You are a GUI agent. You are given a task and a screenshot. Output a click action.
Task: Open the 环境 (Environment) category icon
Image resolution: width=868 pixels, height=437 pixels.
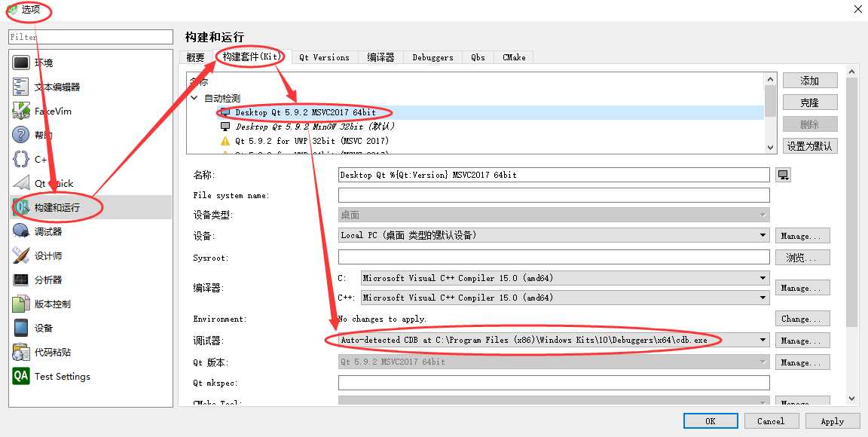[x=21, y=63]
